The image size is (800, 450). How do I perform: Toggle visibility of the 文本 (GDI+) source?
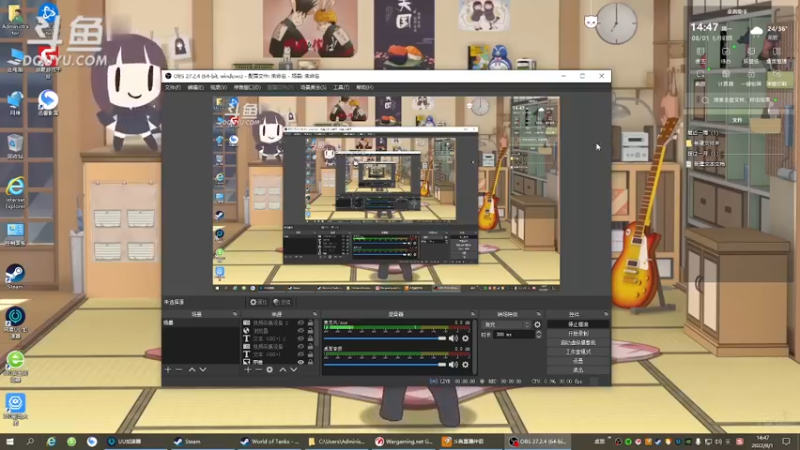(x=301, y=354)
